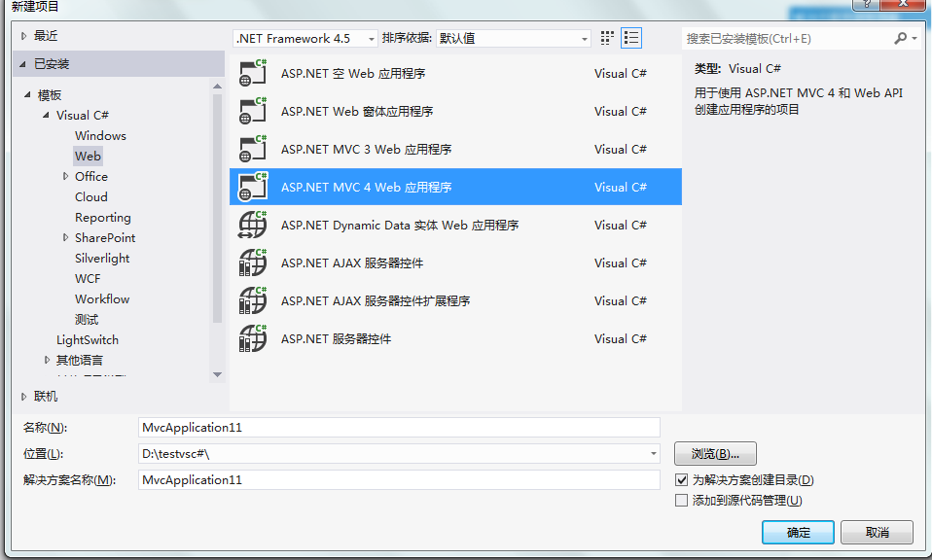Click the search dropdown arrow beside magnifier

click(x=914, y=39)
